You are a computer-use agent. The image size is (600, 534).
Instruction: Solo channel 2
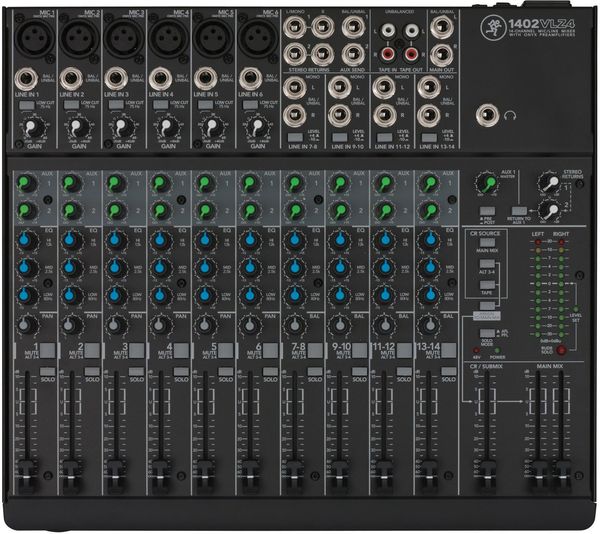click(92, 371)
